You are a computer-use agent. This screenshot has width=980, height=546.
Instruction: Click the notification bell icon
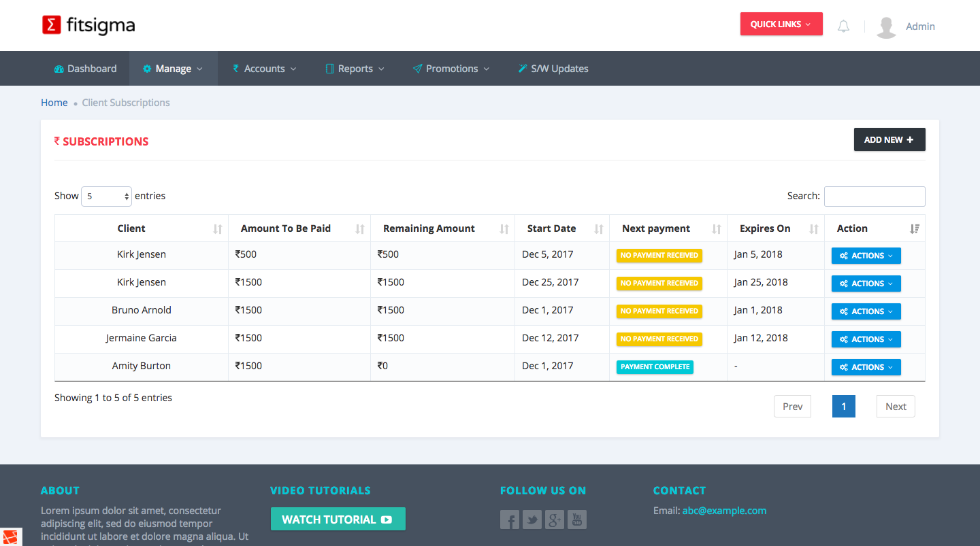(x=843, y=27)
